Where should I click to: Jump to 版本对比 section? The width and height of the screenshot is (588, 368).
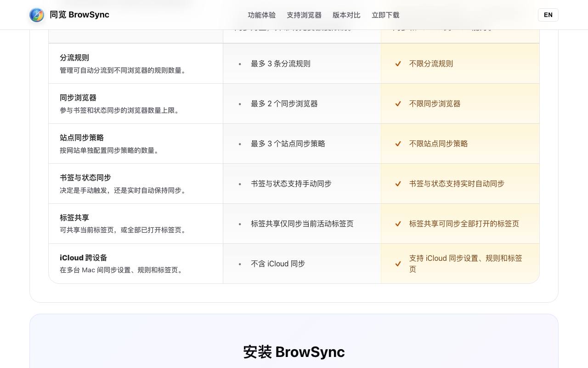346,15
